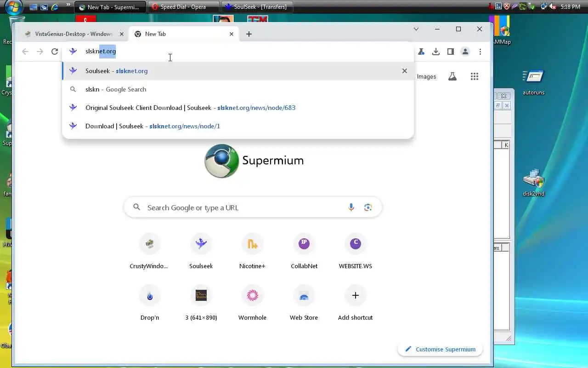Click the Images link
588x368 pixels.
(426, 77)
